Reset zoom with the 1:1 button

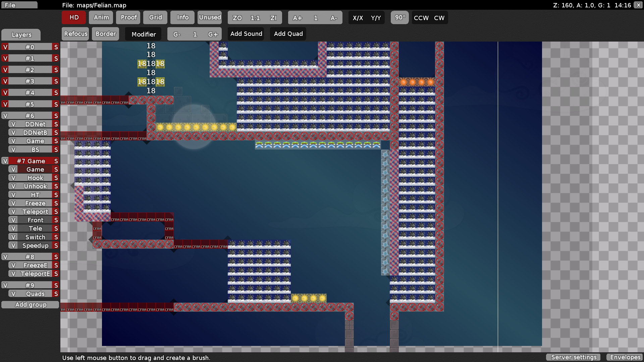pyautogui.click(x=255, y=18)
